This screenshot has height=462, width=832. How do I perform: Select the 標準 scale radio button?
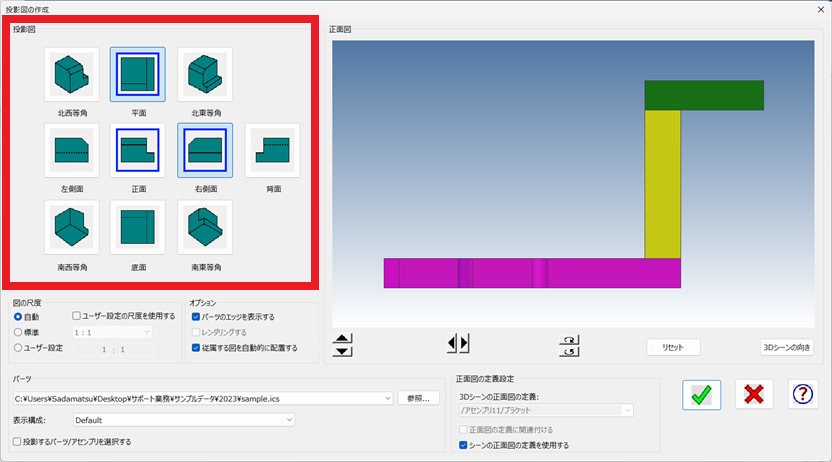coord(18,332)
